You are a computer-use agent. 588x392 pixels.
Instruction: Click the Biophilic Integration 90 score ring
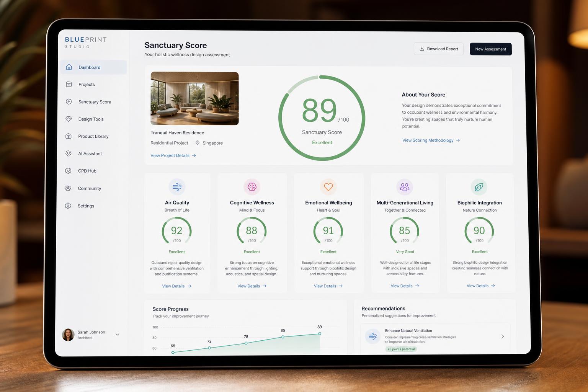coord(479,231)
